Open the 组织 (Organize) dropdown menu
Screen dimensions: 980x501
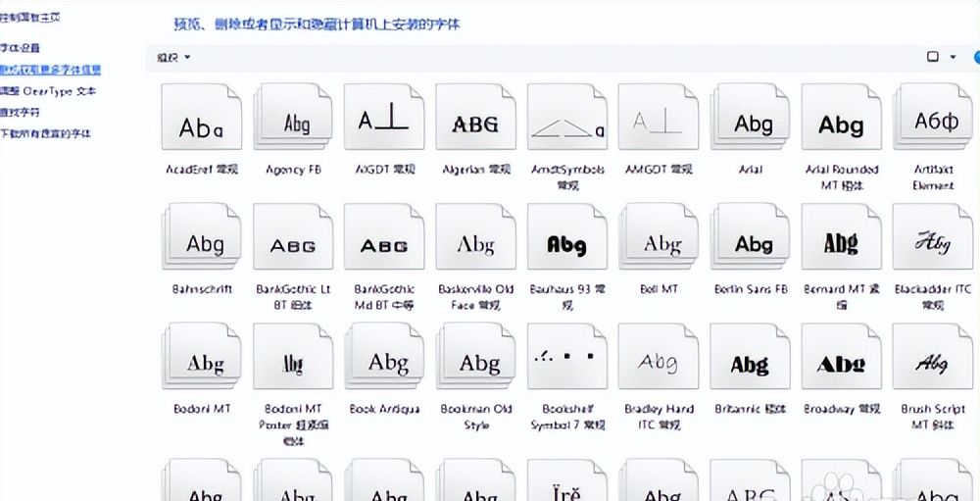(173, 58)
